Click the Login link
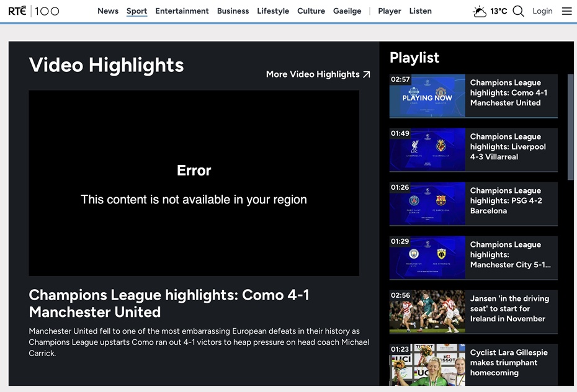The width and height of the screenshot is (577, 392). point(542,11)
